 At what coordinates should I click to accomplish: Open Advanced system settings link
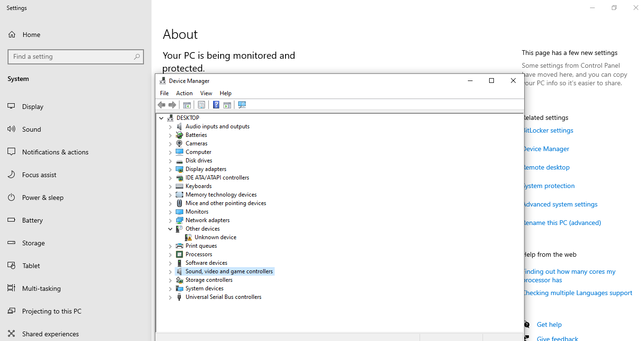tap(561, 204)
